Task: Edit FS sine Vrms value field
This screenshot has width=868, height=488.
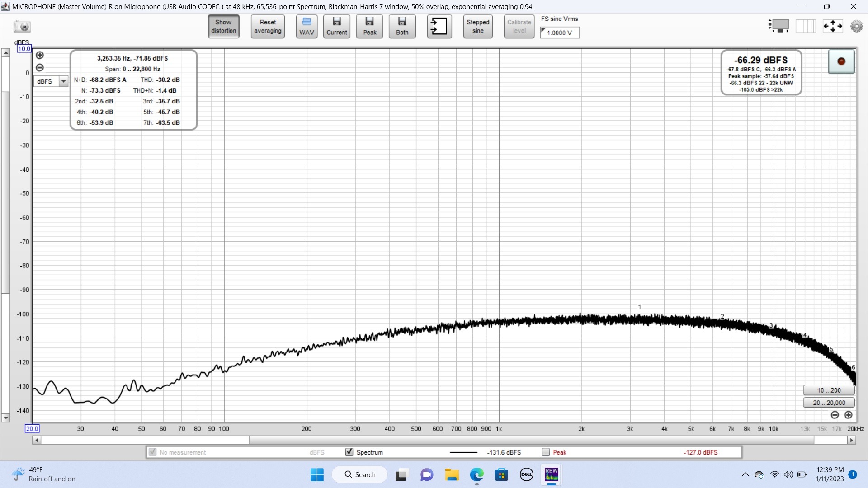Action: click(560, 33)
